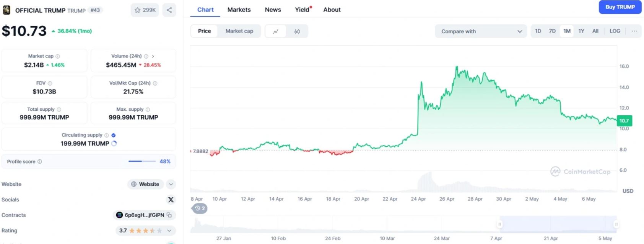644x244 pixels.
Task: Open the Markets tab
Action: [x=239, y=10]
